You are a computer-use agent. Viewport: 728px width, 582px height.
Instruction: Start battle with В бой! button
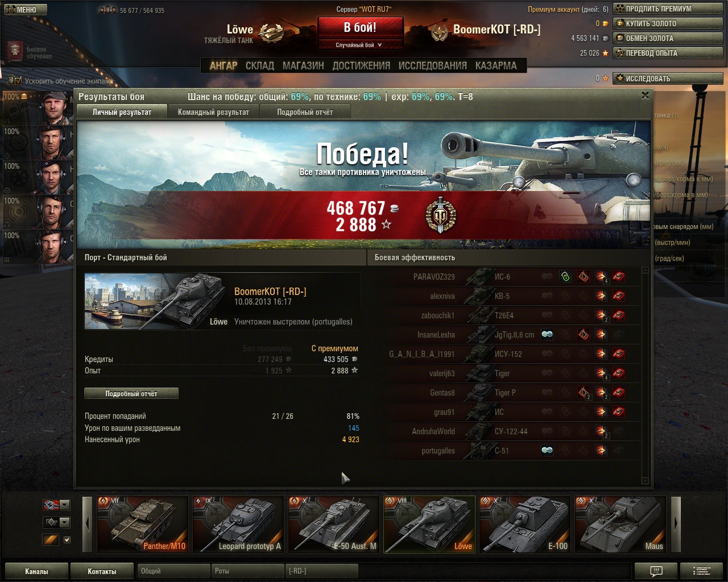click(x=361, y=28)
